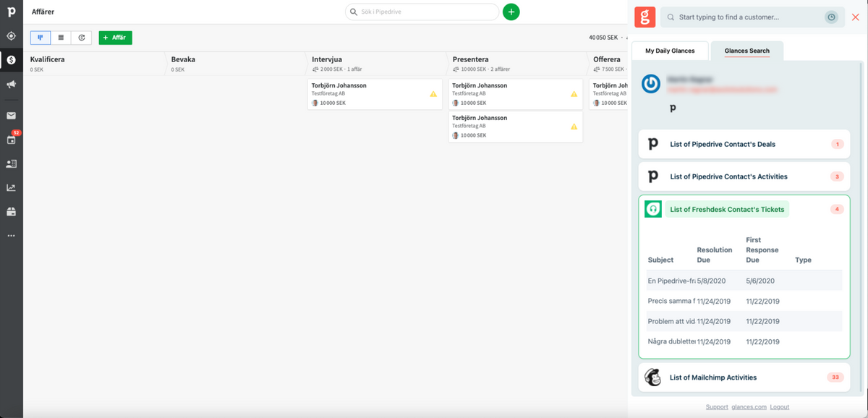Screen dimensions: 868x418
Task: Click the history clock icon in Glances search
Action: 832,17
